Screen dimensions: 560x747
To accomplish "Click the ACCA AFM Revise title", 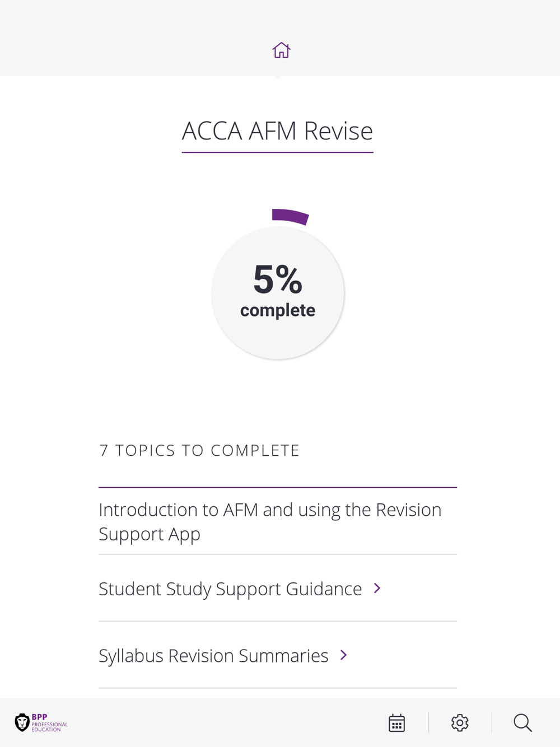I will 277,131.
